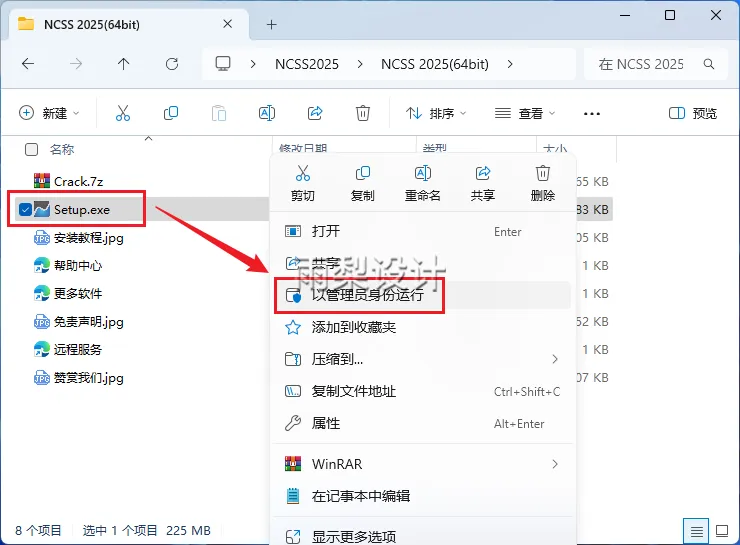Expand the WinRAR submenu
This screenshot has height=545, width=740.
click(555, 464)
